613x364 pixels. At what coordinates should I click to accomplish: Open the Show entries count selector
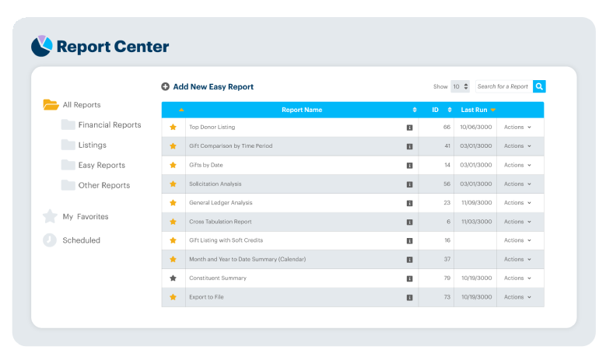(x=461, y=86)
